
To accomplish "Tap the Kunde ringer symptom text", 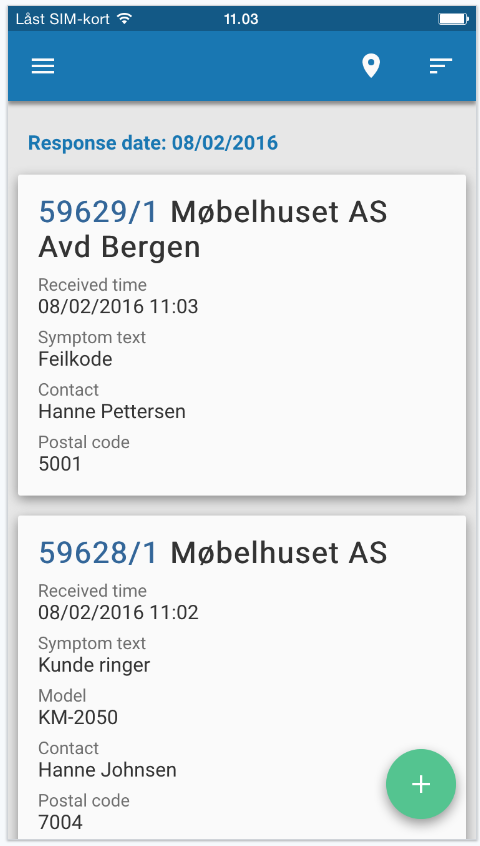I will click(x=94, y=665).
